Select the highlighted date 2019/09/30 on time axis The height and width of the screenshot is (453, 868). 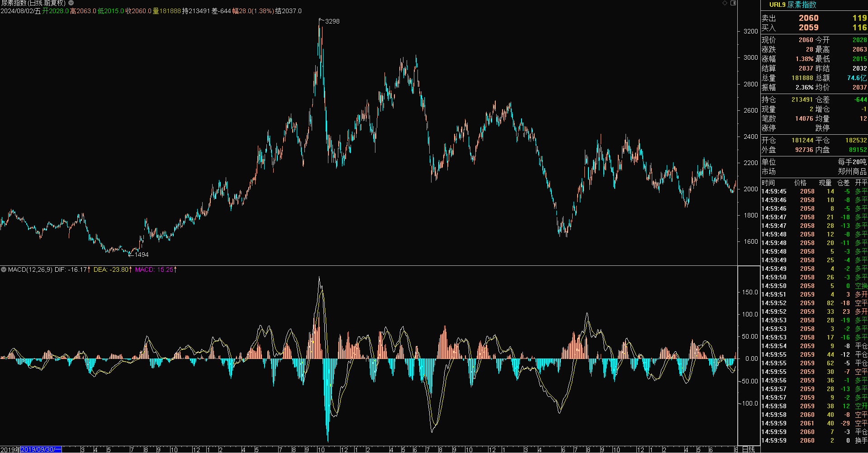click(41, 449)
